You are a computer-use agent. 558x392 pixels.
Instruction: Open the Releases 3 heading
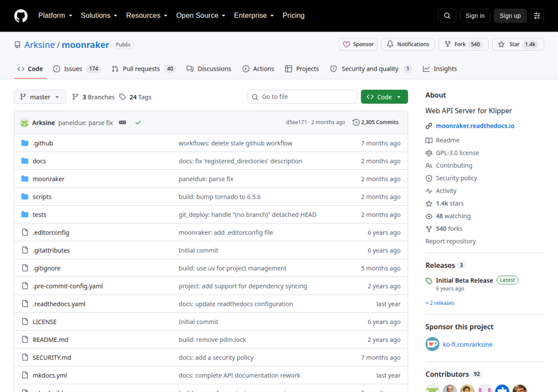(445, 265)
